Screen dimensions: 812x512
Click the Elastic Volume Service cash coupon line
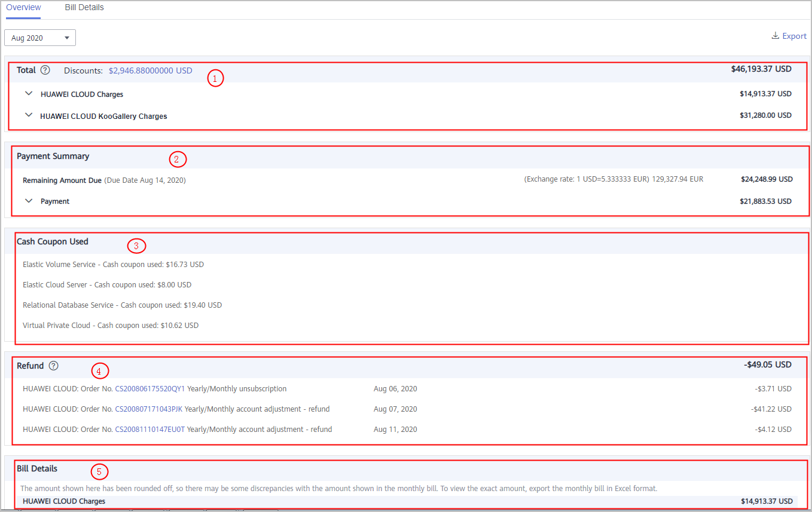(x=113, y=264)
